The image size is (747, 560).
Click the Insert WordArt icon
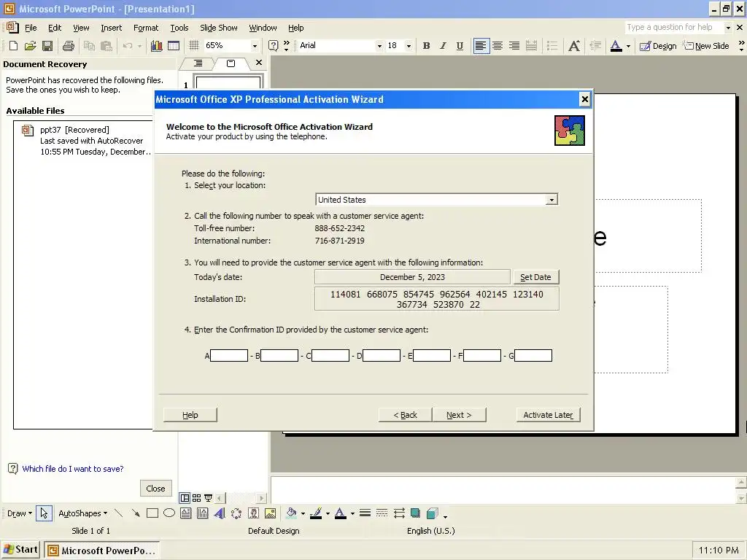tap(220, 513)
